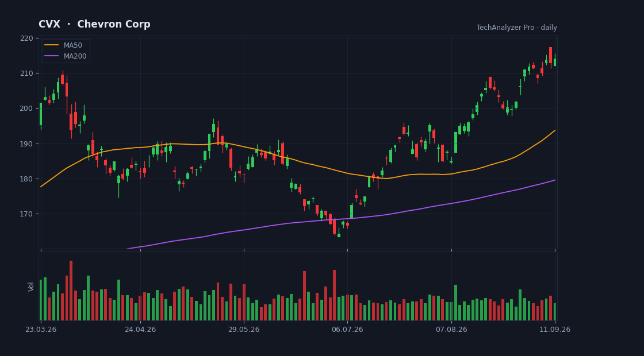Click the Vol axis label
The width and height of the screenshot is (644, 356).
click(x=31, y=287)
